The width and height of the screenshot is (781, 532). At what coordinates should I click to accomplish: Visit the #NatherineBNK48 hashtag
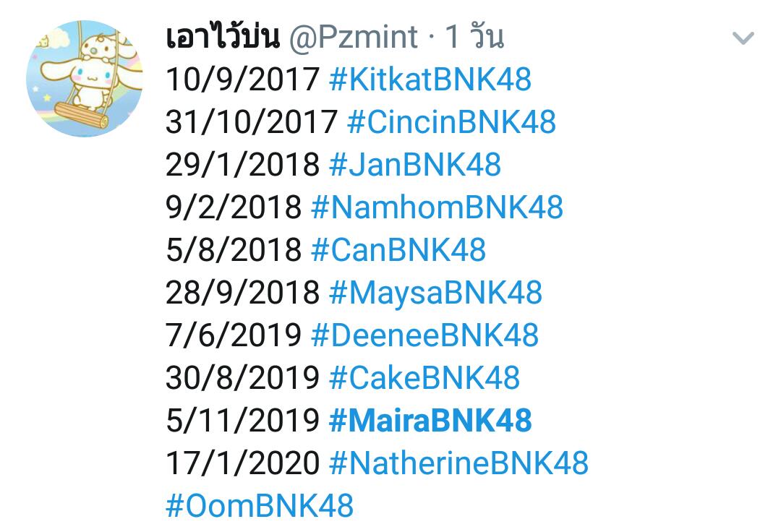458,463
